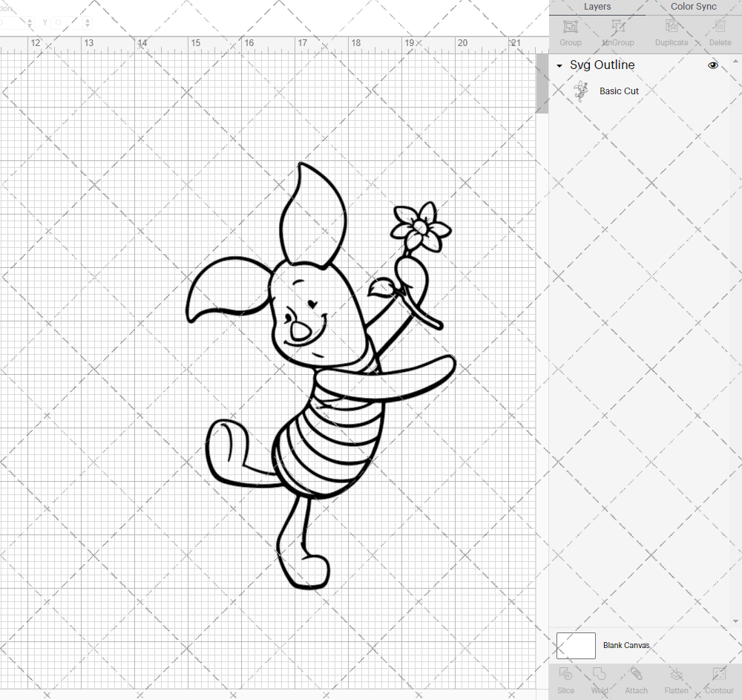Collapse the Svg Outline group arrow
742x700 pixels.
coord(559,66)
